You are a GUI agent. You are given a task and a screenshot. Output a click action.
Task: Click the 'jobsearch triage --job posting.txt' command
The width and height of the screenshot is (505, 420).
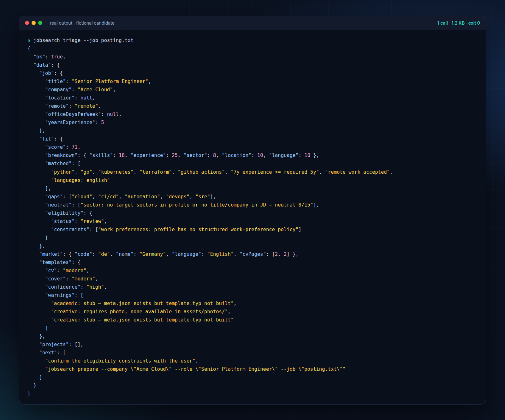click(83, 40)
